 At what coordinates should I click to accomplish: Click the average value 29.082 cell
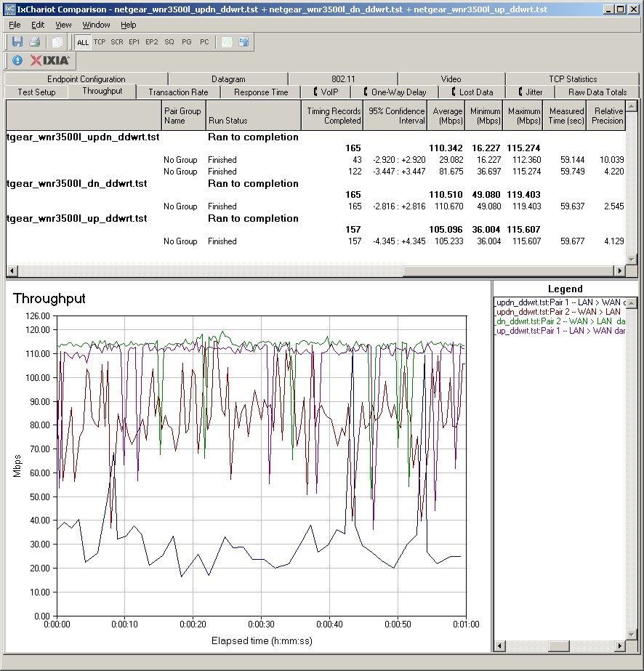[451, 160]
